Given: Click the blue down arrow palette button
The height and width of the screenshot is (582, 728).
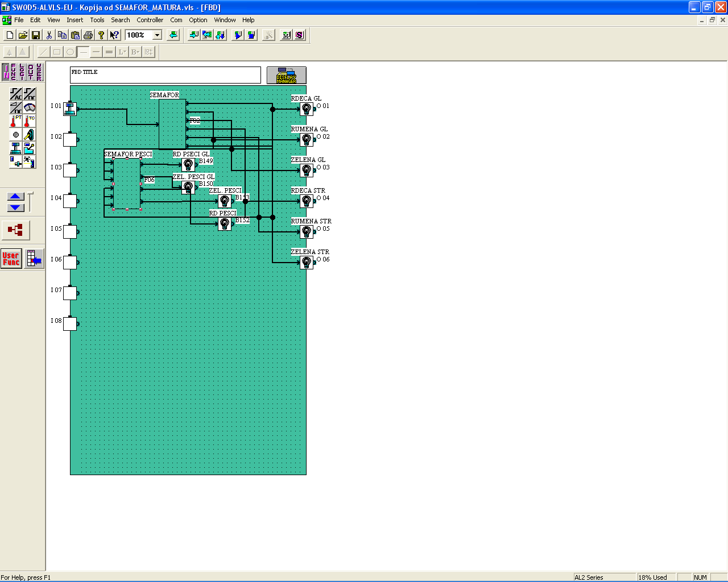Looking at the screenshot, I should pyautogui.click(x=15, y=207).
